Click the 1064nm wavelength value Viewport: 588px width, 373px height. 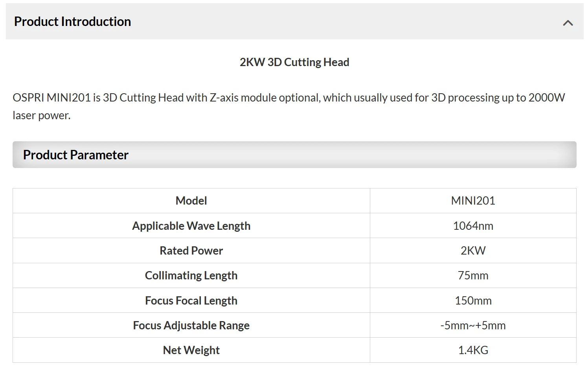(473, 226)
